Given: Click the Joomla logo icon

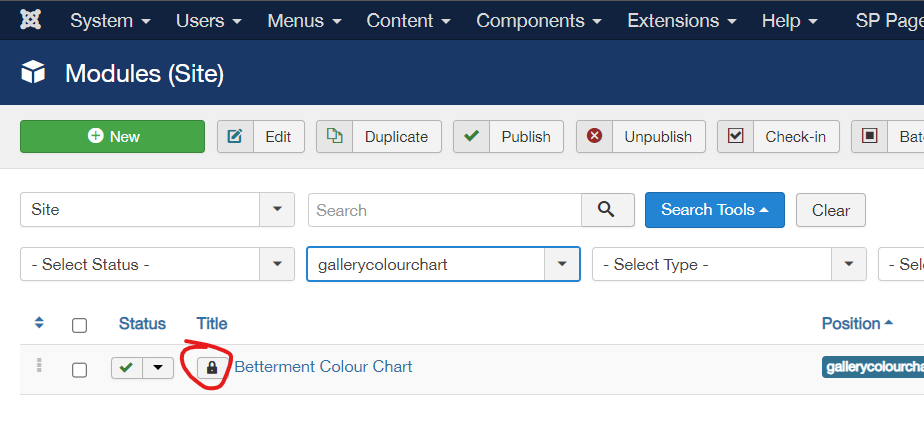Looking at the screenshot, I should tap(30, 20).
